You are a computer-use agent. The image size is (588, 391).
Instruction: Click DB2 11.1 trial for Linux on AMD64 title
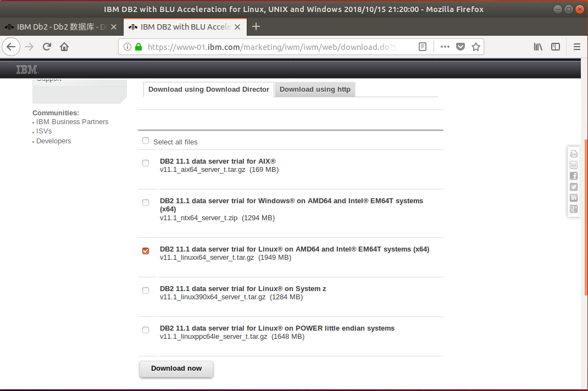(295, 249)
